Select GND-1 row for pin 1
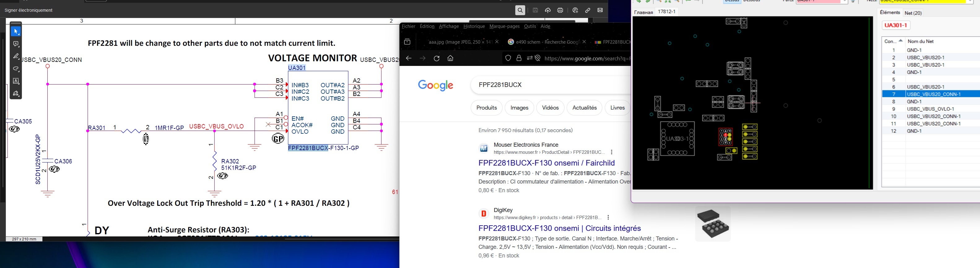This screenshot has height=268, width=980. (x=931, y=50)
